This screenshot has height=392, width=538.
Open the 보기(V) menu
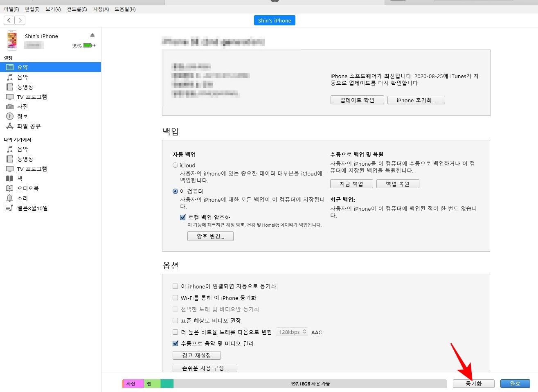click(x=53, y=9)
